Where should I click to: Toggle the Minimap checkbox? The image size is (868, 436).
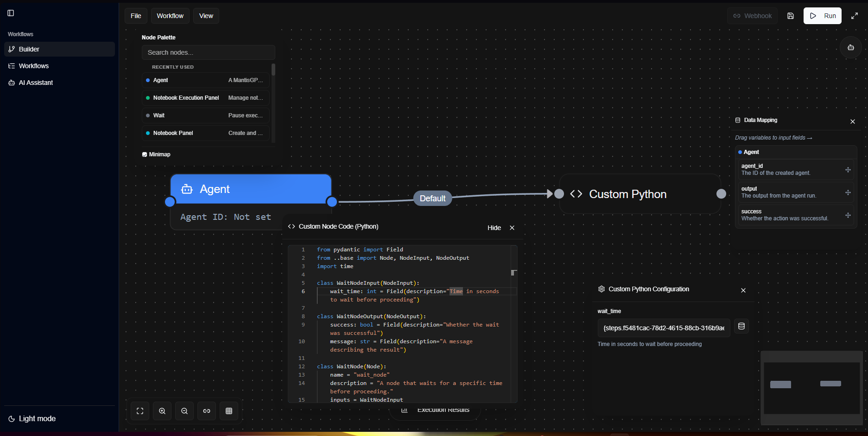(145, 154)
